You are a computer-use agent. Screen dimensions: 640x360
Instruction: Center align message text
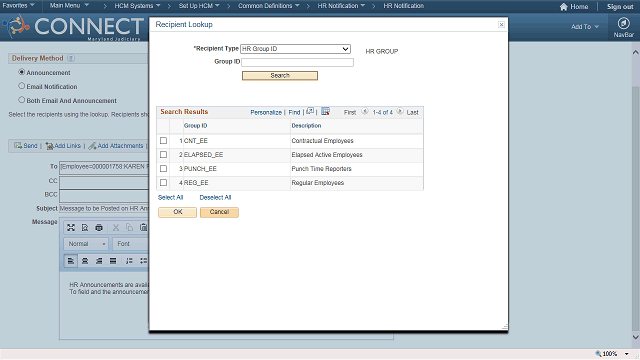click(85, 261)
